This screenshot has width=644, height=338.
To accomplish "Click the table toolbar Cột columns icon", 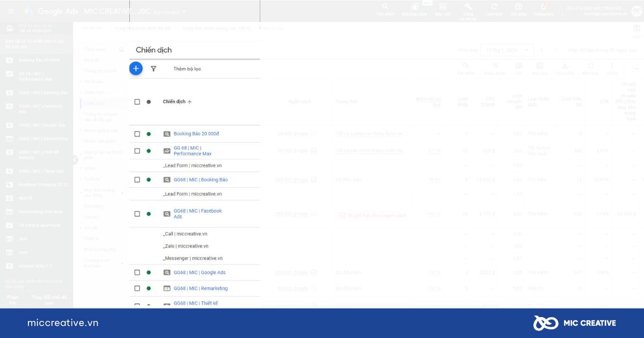I will (x=518, y=65).
